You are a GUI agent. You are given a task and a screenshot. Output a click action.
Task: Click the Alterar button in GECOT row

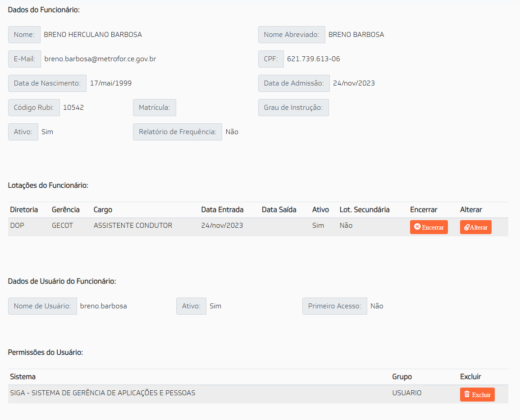(475, 227)
